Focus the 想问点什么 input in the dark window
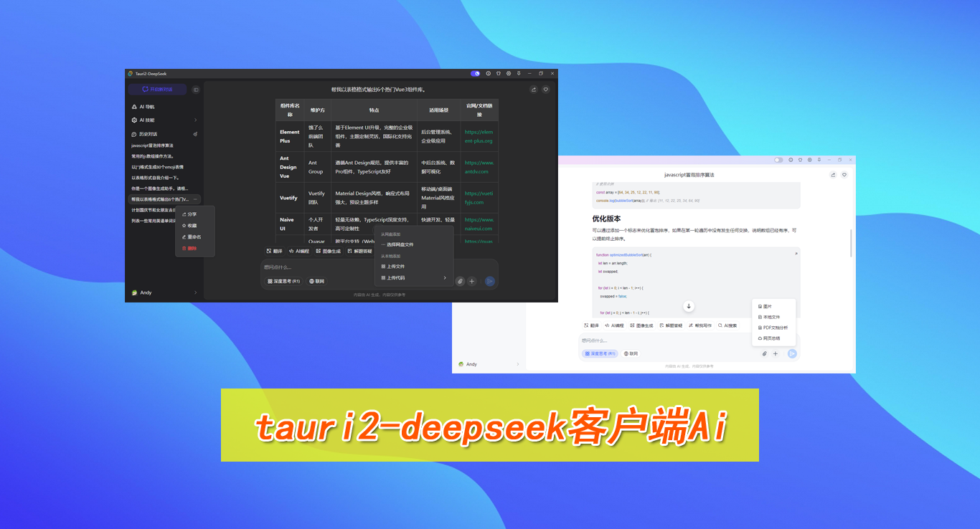 pyautogui.click(x=379, y=267)
